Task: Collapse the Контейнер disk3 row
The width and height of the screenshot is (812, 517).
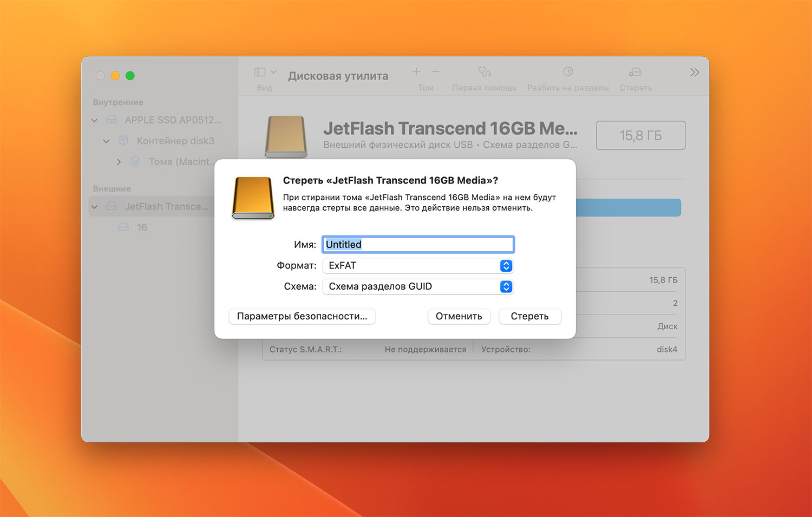Action: [x=106, y=141]
